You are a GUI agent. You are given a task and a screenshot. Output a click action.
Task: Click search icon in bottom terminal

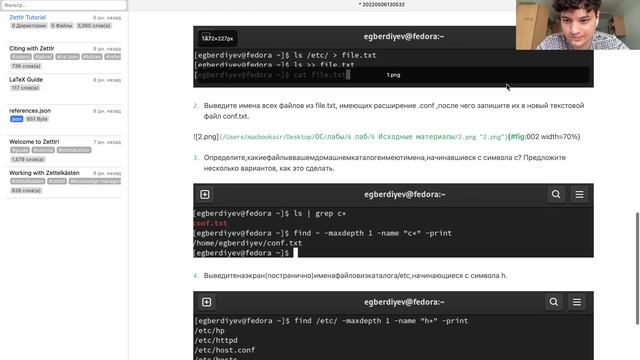553,302
